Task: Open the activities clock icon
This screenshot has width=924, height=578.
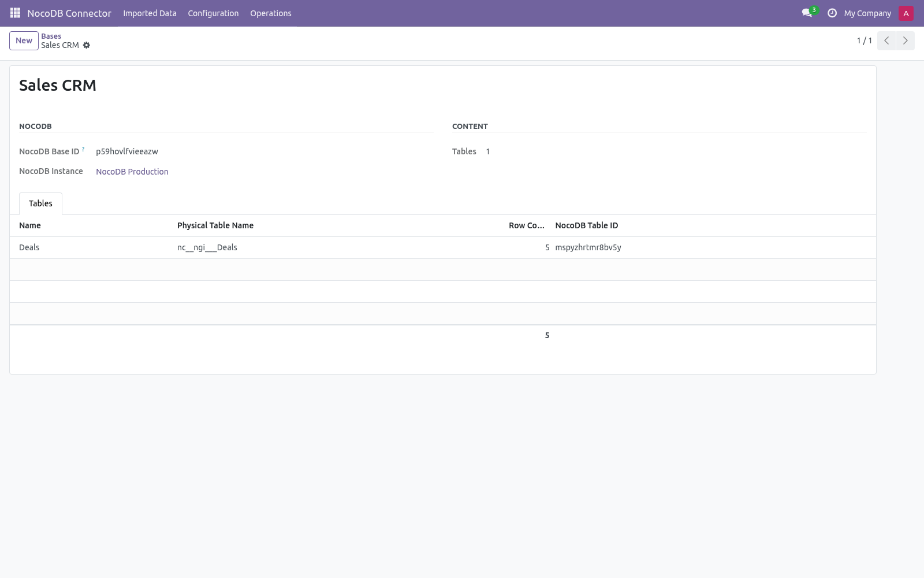Action: click(832, 13)
